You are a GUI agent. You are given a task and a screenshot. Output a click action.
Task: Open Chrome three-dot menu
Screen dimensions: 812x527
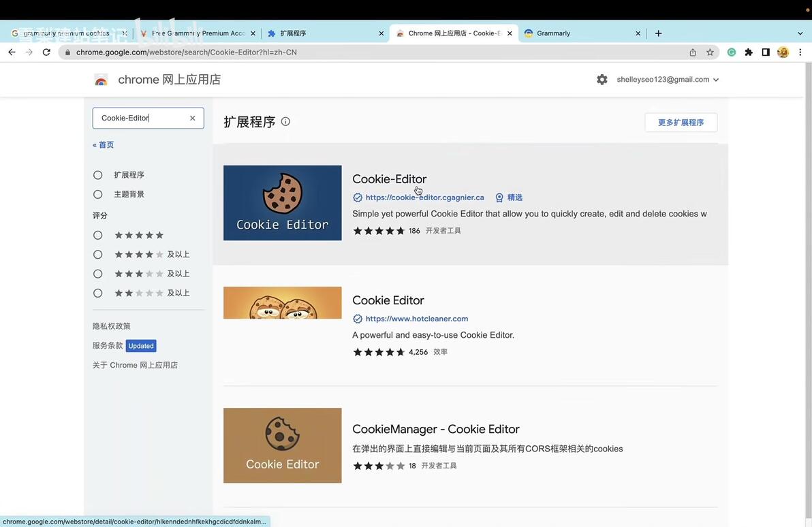tap(800, 52)
